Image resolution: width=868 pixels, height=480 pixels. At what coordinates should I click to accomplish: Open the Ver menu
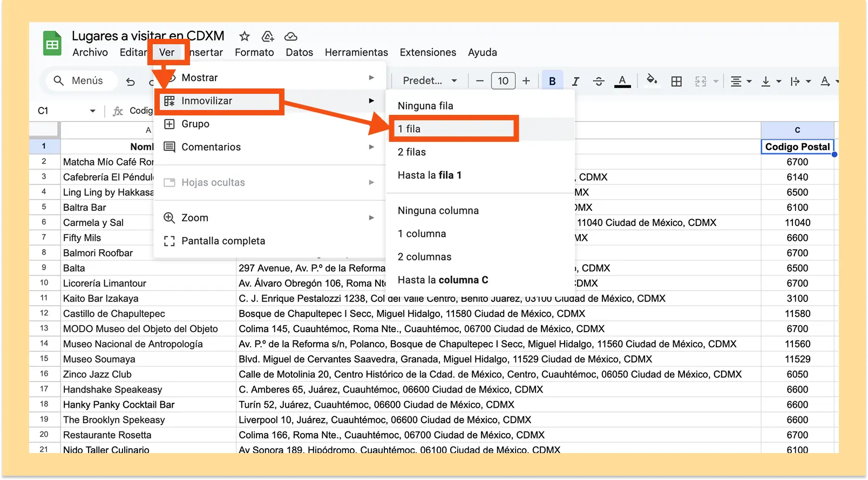coord(167,52)
